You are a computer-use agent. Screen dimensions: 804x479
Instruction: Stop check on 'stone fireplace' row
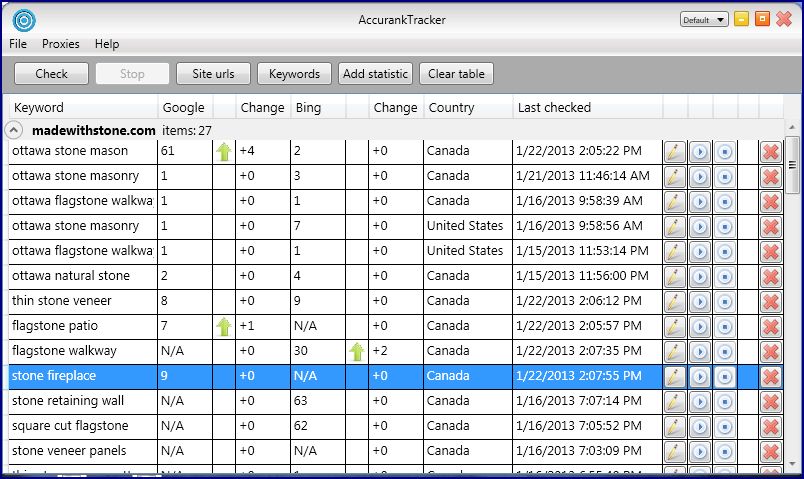[725, 377]
